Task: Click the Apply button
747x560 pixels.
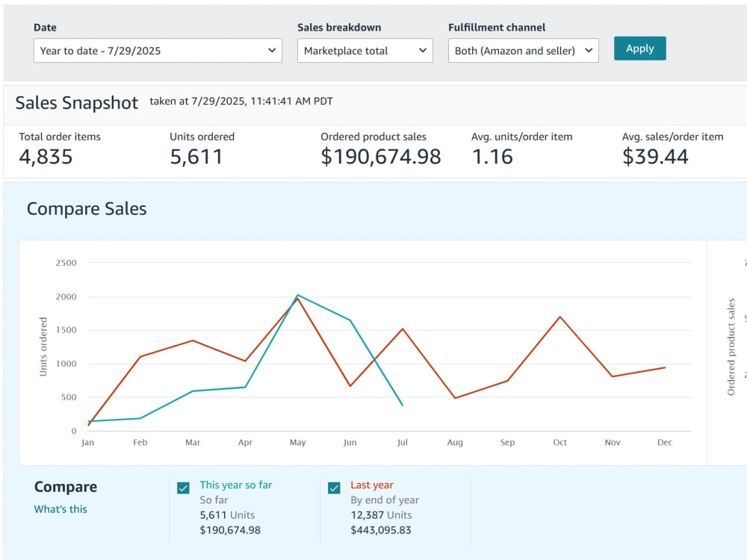Action: pyautogui.click(x=640, y=49)
